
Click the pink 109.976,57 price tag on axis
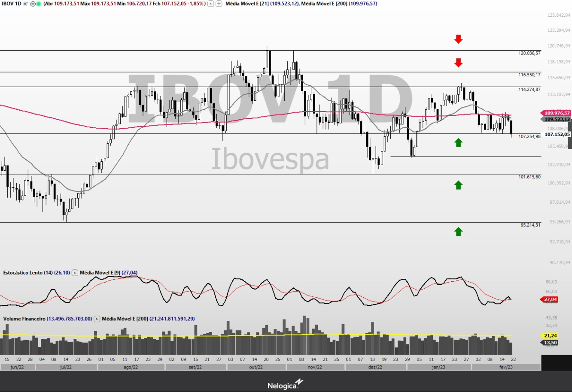tap(555, 113)
